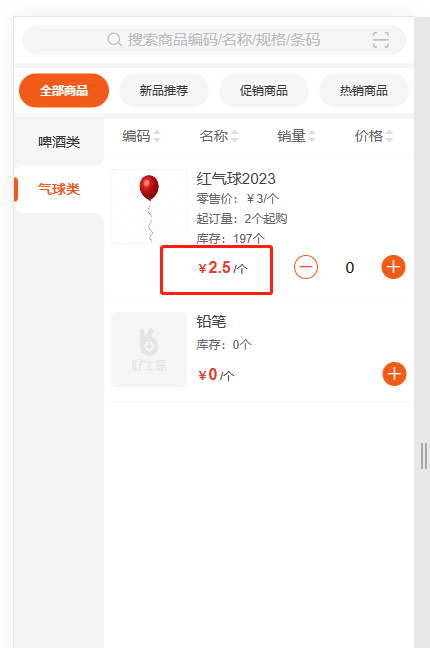Sort products by 编码 column
The image size is (430, 648).
141,136
